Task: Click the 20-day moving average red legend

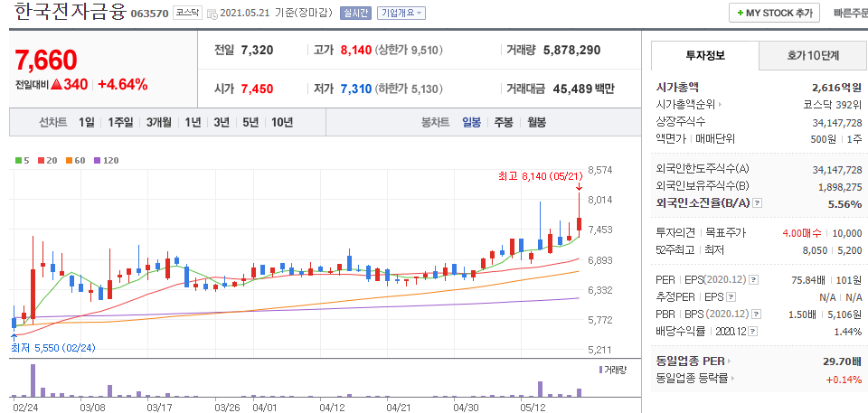Action: point(47,161)
